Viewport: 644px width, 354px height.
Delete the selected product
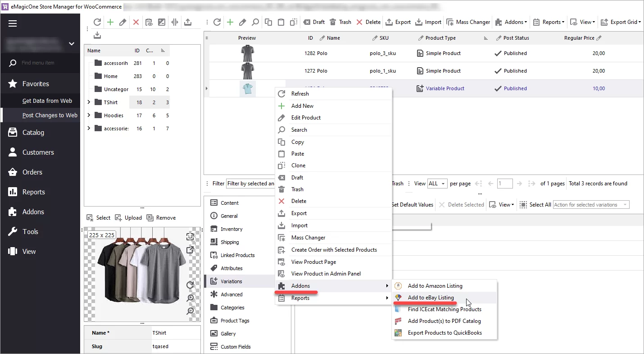coord(368,22)
